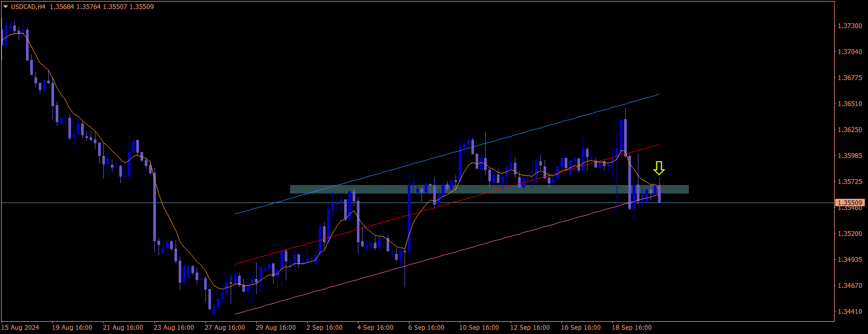This screenshot has width=868, height=334.
Task: Open the USDCAD,H4 chart title dropdown triangle
Action: 6,7
